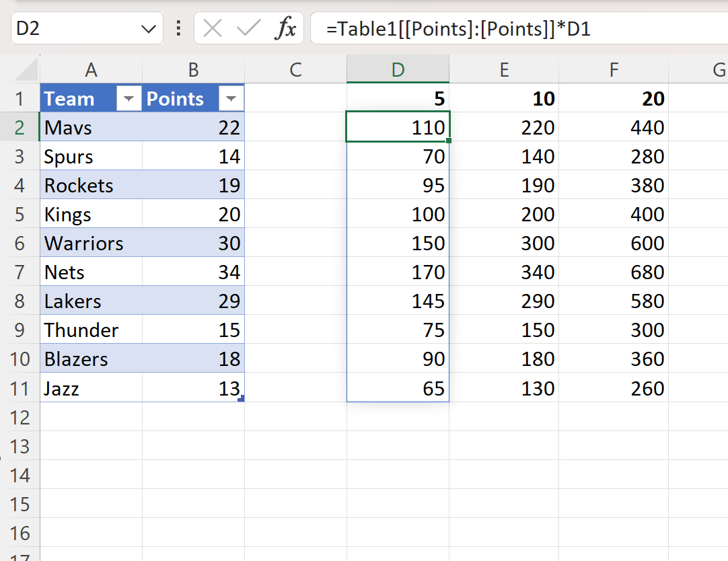
Task: Select cell showing 260
Action: click(614, 388)
